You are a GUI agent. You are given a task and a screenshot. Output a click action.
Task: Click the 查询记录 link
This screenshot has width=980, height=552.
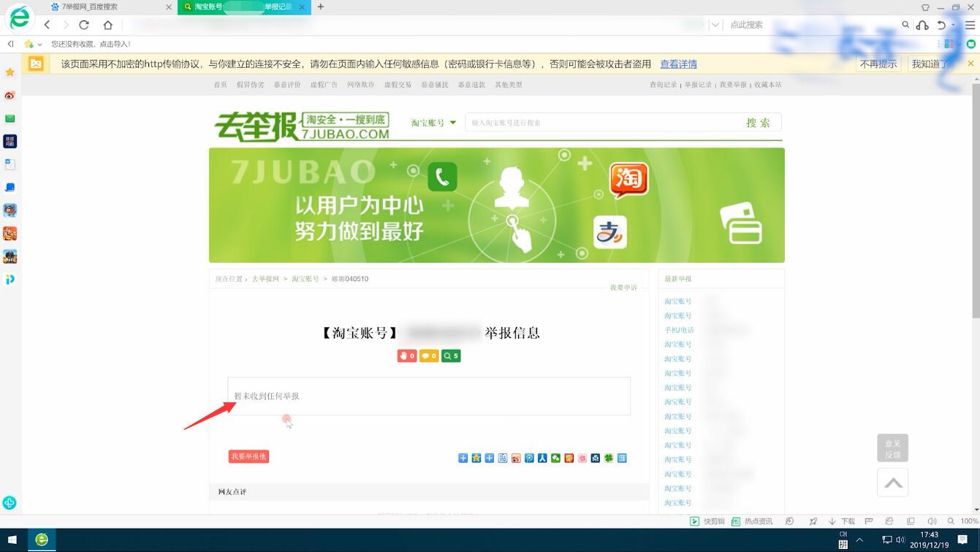click(664, 85)
